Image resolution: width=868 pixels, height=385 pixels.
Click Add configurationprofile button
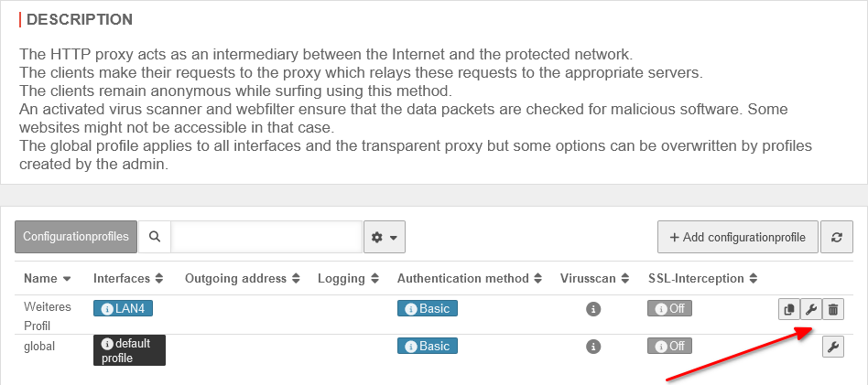coord(737,237)
